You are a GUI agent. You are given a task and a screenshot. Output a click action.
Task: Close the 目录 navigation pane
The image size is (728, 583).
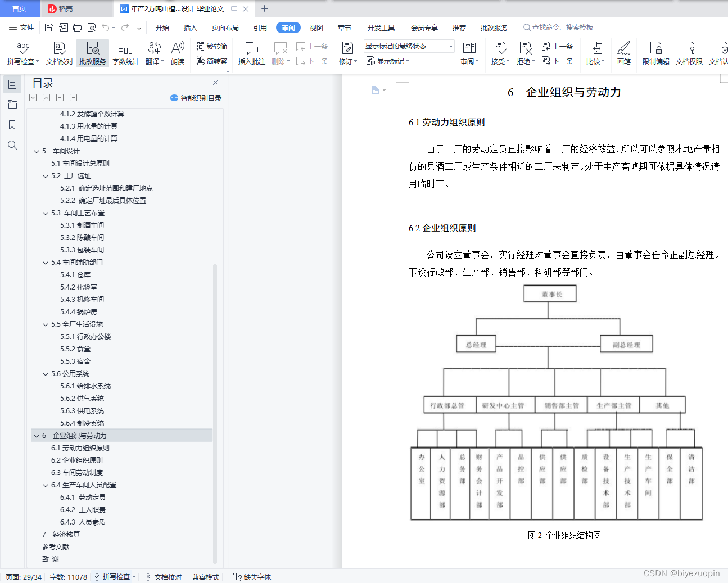click(215, 83)
